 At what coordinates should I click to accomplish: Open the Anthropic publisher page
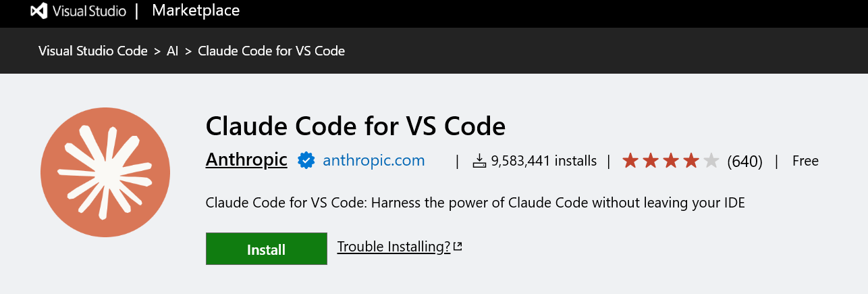(246, 160)
